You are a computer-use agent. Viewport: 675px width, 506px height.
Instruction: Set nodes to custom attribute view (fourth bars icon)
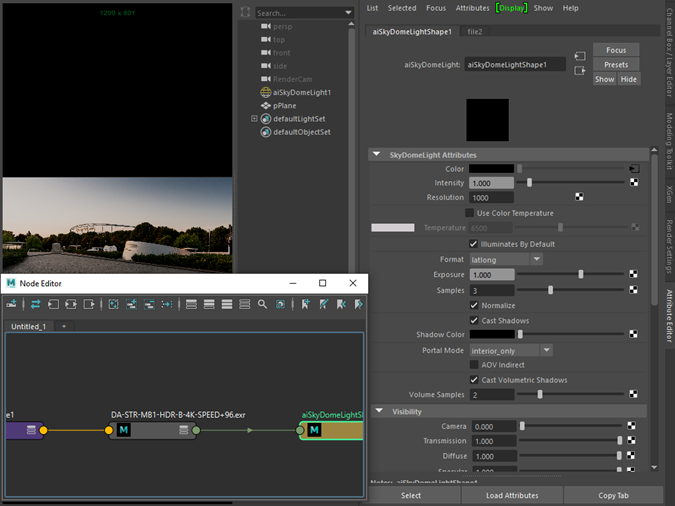pos(245,304)
